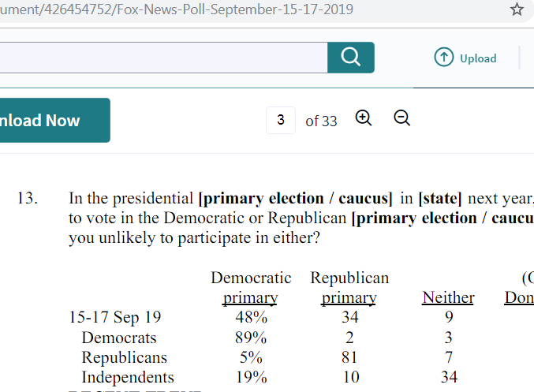Zoom out of the document
The image size is (534, 392).
(401, 118)
